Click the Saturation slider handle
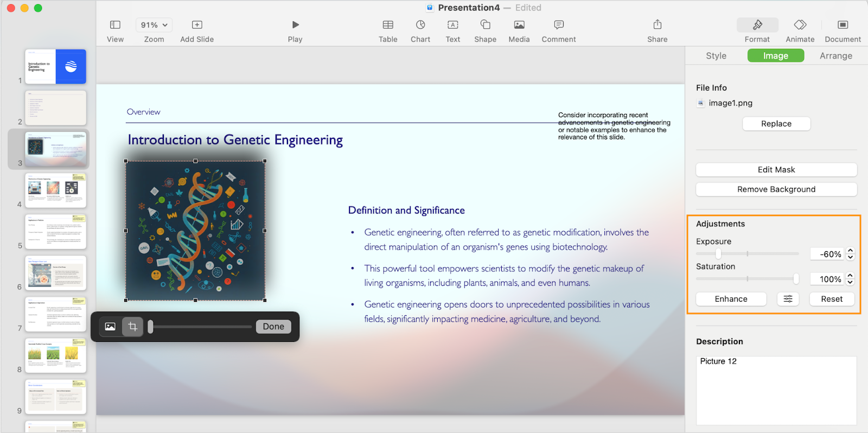The image size is (868, 433). [796, 279]
